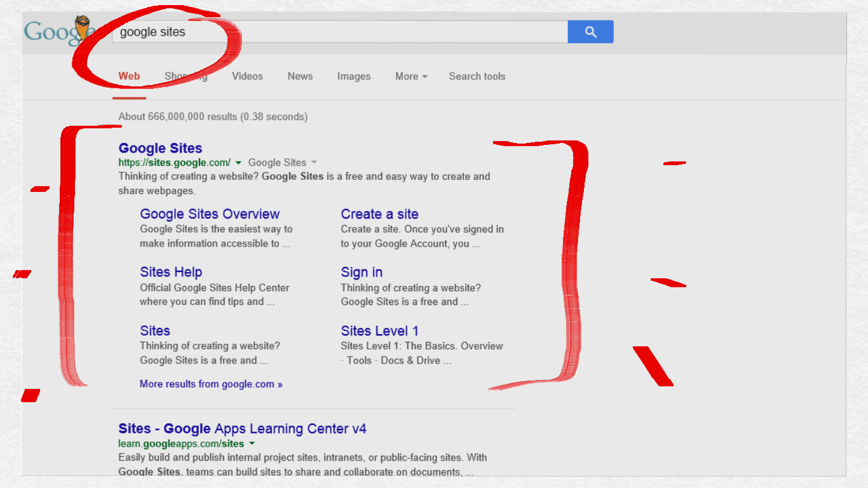Click the blue magnifier search button
Viewport: 868px width, 488px height.
point(590,32)
